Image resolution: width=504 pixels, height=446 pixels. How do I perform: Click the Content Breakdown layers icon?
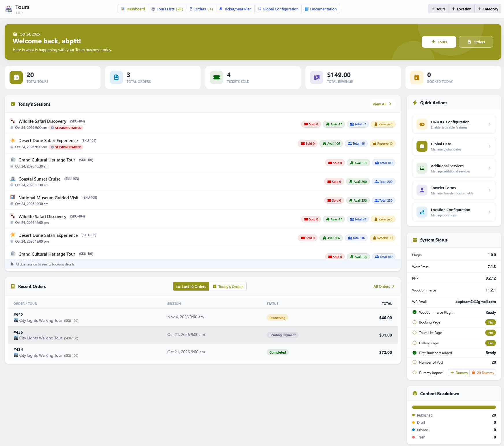[x=415, y=393]
